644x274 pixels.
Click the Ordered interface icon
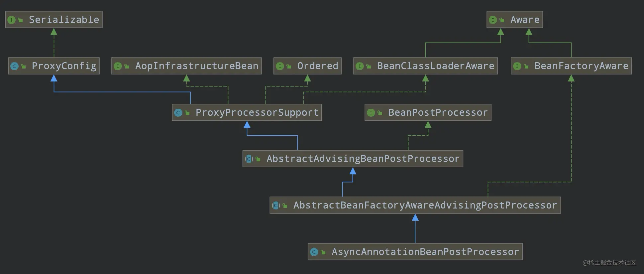[280, 66]
